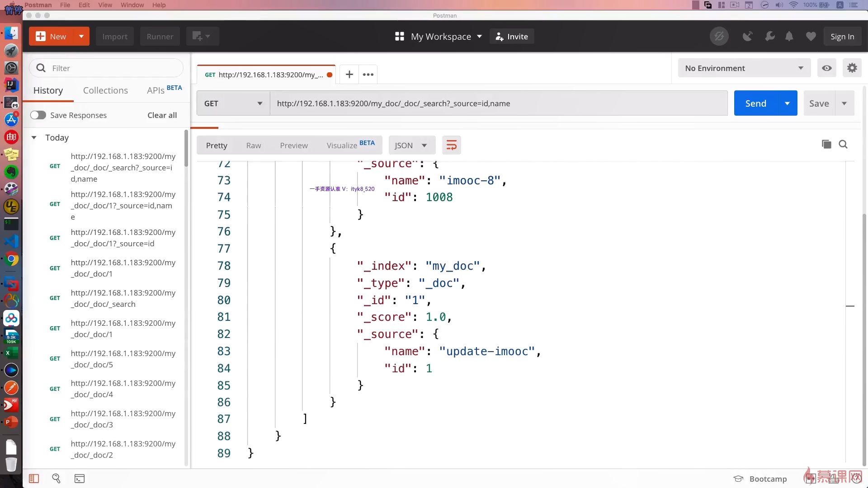Add a new request tab with plus icon
Viewport: 868px width, 488px height.
[x=349, y=75]
